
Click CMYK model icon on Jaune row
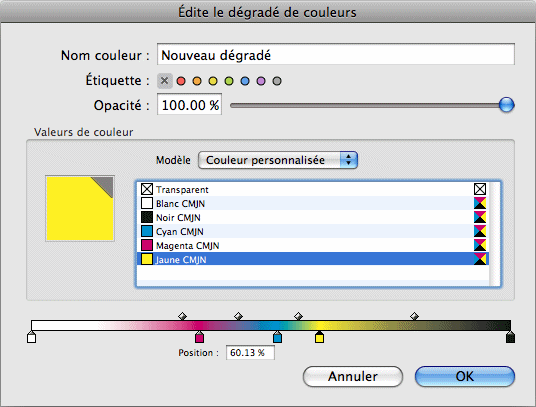(x=480, y=259)
